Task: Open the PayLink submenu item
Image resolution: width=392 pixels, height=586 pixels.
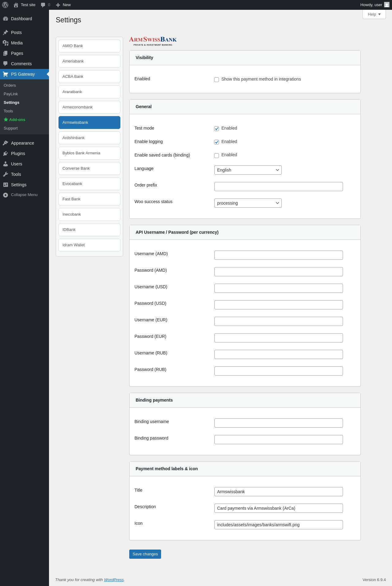Action: pyautogui.click(x=11, y=94)
